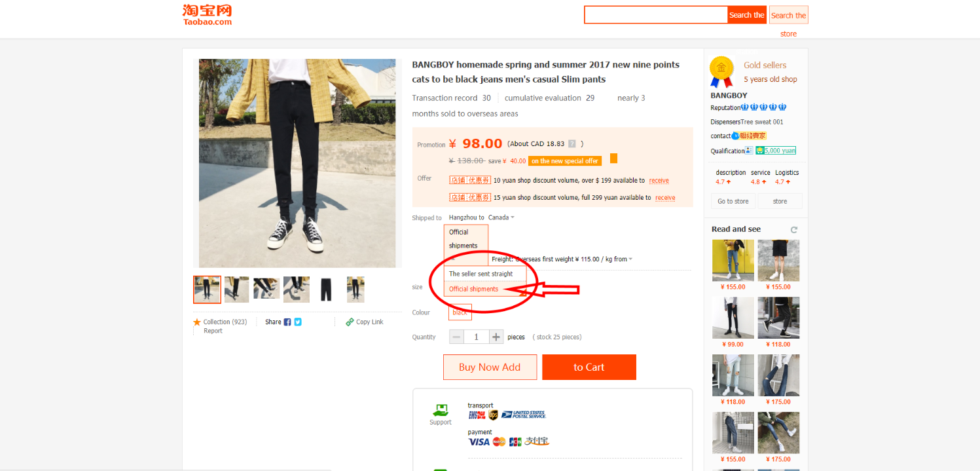Click the Copy Link chain icon

coord(350,322)
